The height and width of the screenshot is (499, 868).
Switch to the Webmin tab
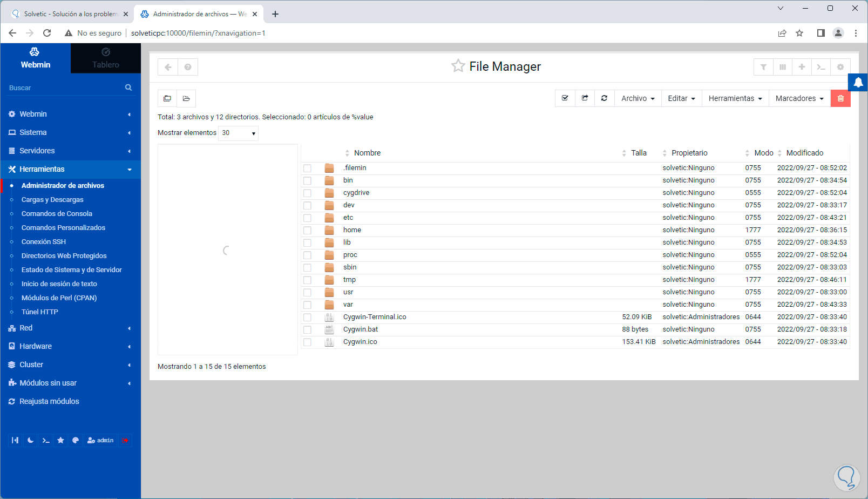click(36, 58)
